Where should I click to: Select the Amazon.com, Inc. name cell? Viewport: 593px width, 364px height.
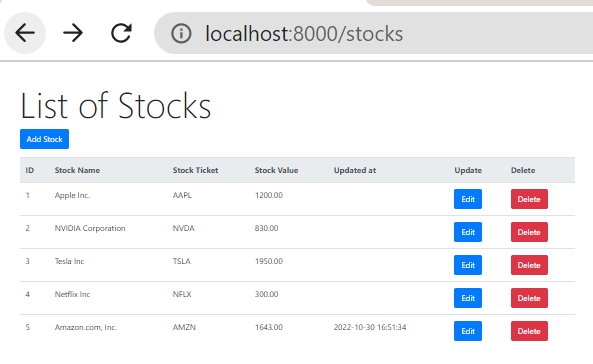[x=85, y=327]
